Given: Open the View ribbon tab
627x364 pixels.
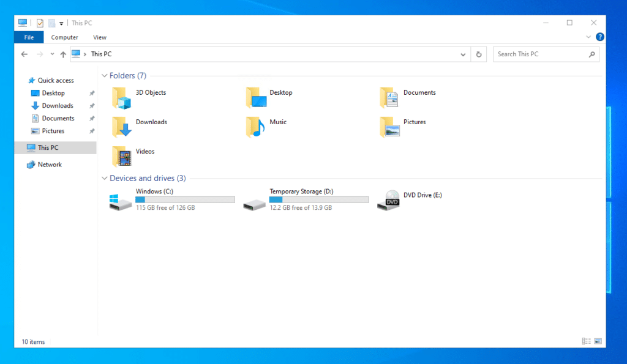Looking at the screenshot, I should click(100, 37).
